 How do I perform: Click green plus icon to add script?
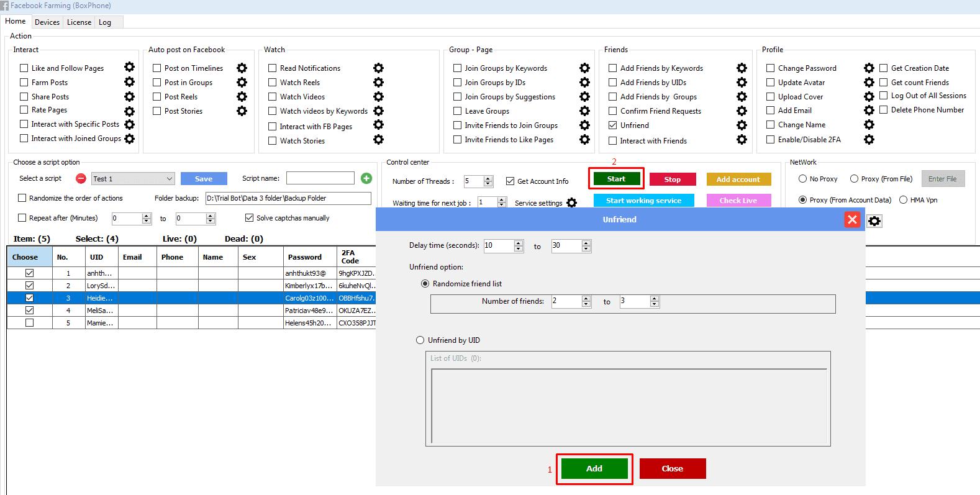(x=366, y=178)
